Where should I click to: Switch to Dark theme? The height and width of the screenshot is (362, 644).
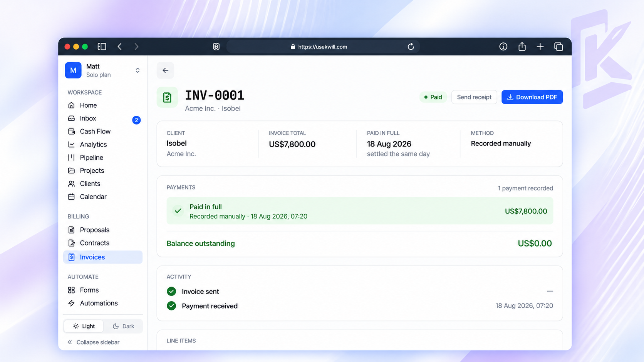(123, 326)
